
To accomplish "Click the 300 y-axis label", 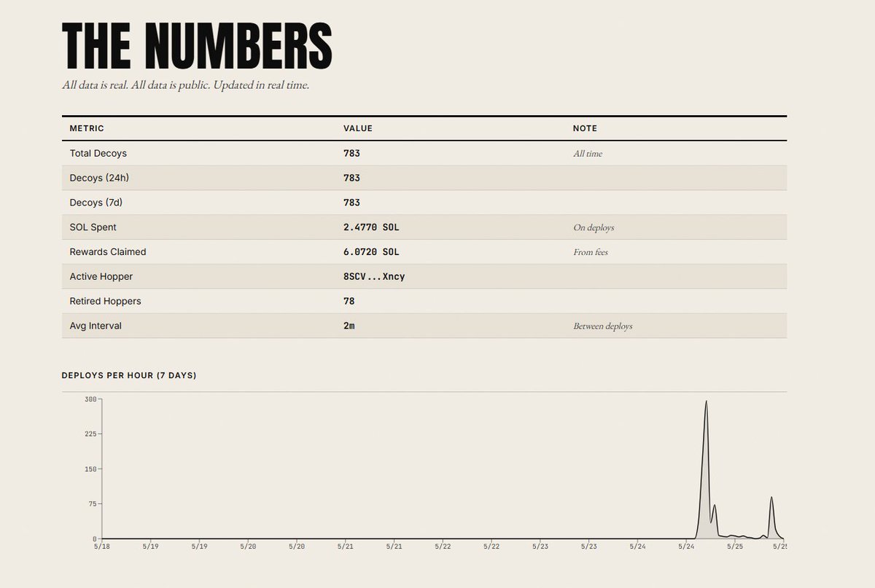I will (x=90, y=399).
